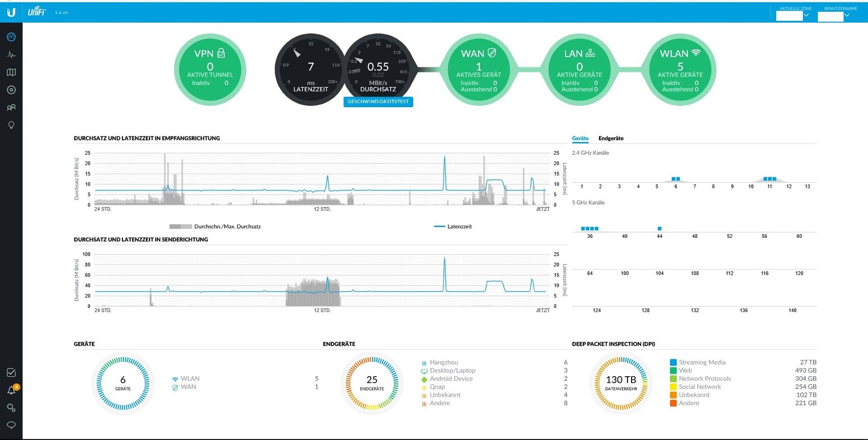868x440 pixels.
Task: Open the live chat support bubble
Action: pyautogui.click(x=11, y=425)
